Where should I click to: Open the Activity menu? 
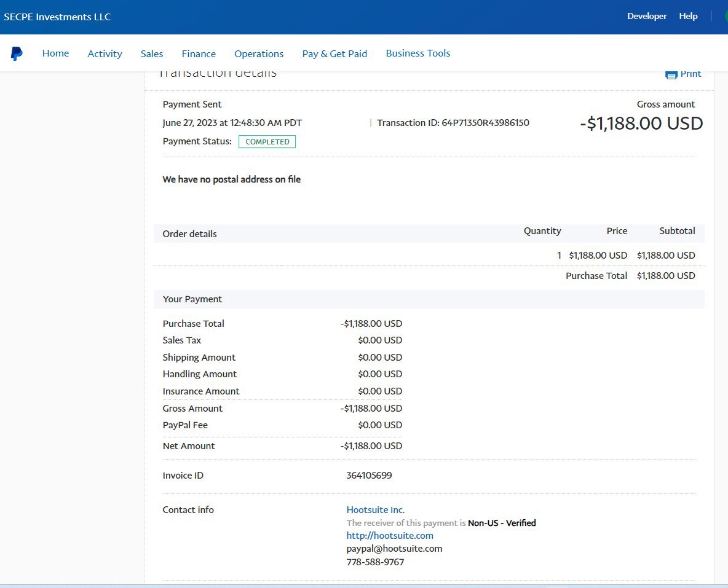pos(105,54)
